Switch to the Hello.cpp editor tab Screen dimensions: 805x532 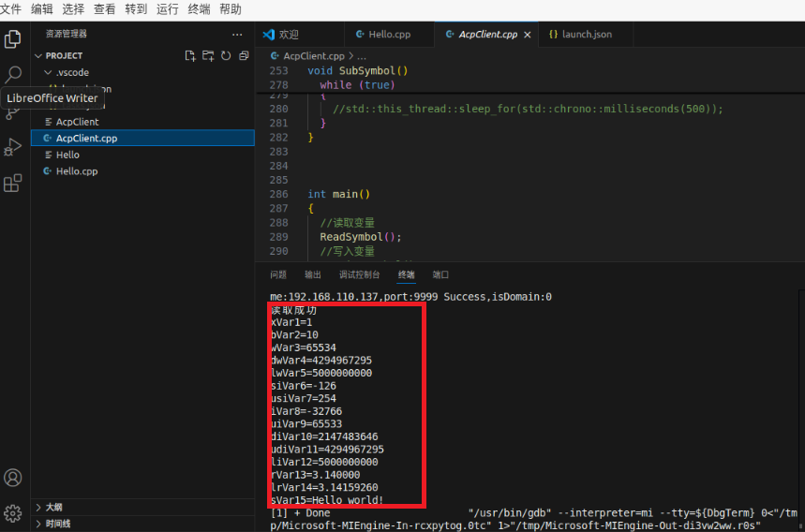389,35
